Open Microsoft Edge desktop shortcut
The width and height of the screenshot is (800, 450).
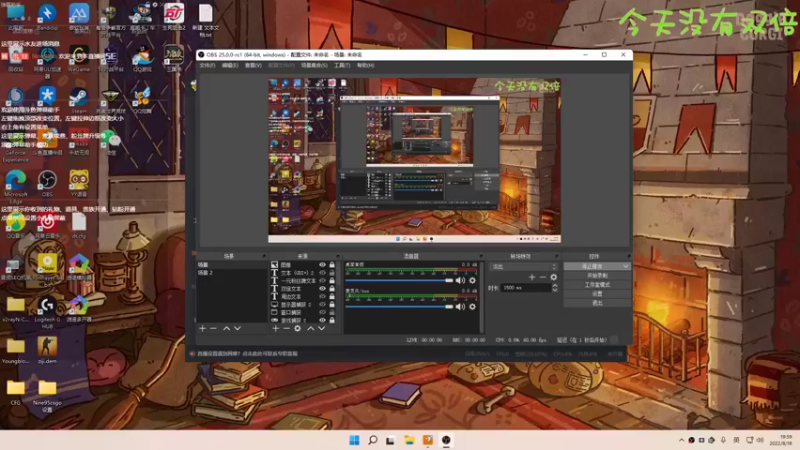coord(16,186)
